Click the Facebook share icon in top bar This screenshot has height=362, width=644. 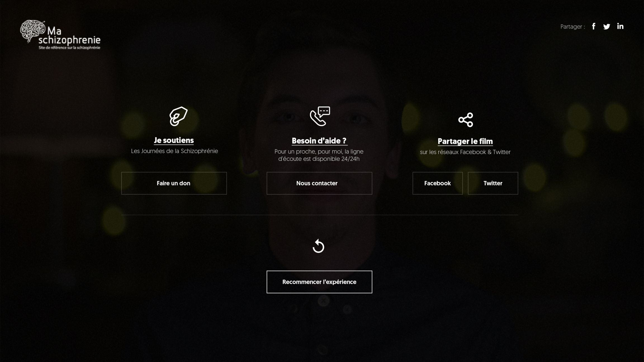[x=594, y=27]
